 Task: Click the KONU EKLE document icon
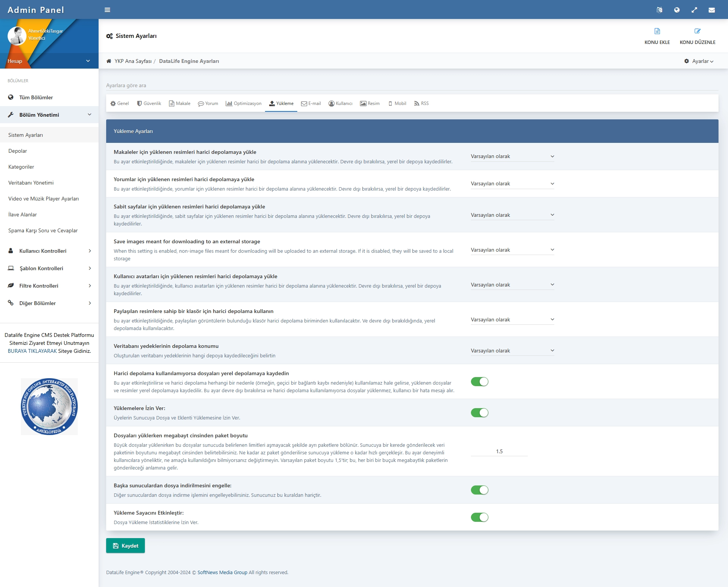(657, 31)
